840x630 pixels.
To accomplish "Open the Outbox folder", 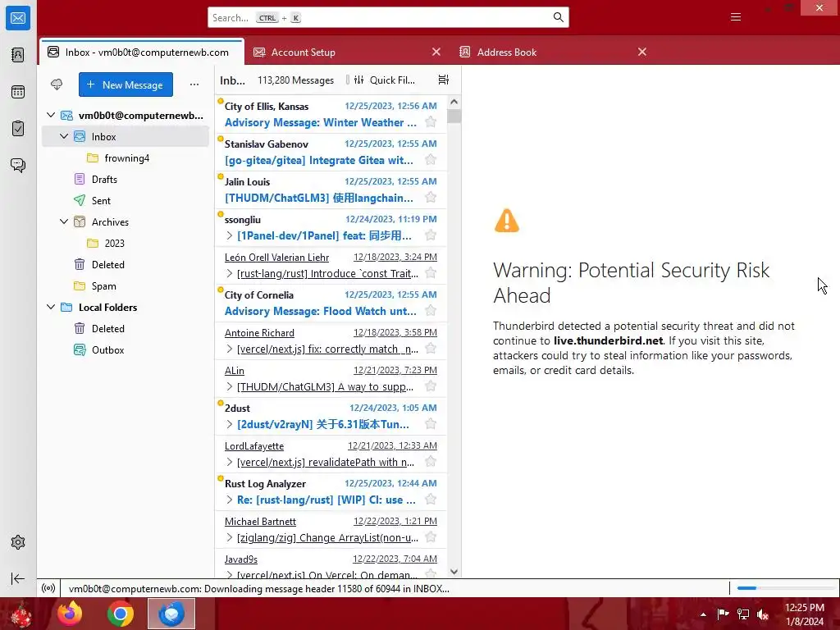I will pos(126,349).
